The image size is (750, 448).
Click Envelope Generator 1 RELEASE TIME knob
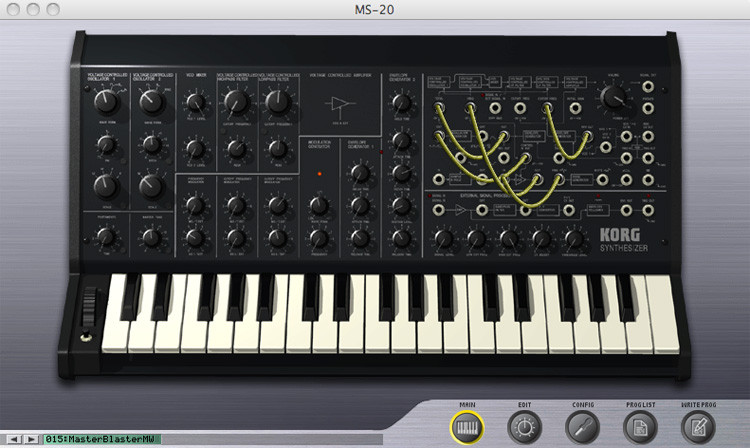point(360,238)
